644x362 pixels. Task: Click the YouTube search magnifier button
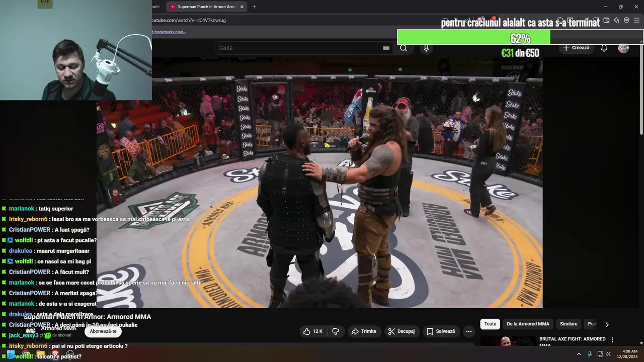click(x=404, y=48)
